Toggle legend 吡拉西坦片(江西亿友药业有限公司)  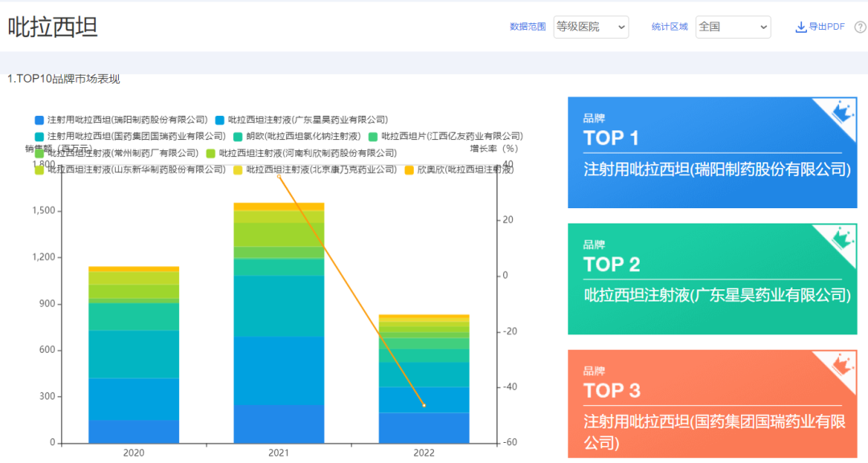[445, 136]
